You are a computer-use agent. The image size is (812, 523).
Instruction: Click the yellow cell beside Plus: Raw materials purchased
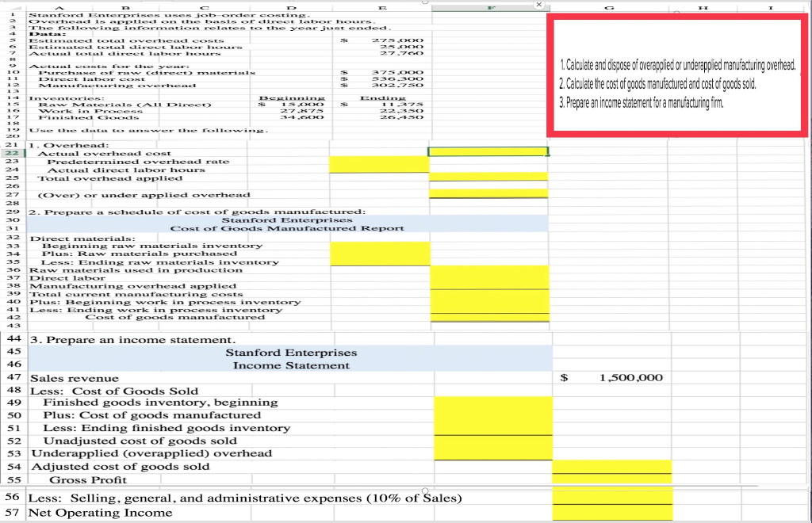pos(379,255)
